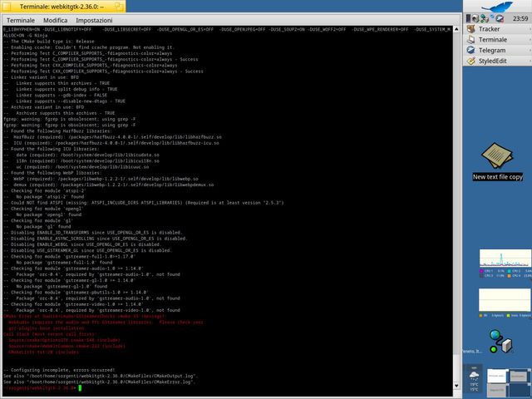Click the speaker volume tray icon

(x=475, y=18)
